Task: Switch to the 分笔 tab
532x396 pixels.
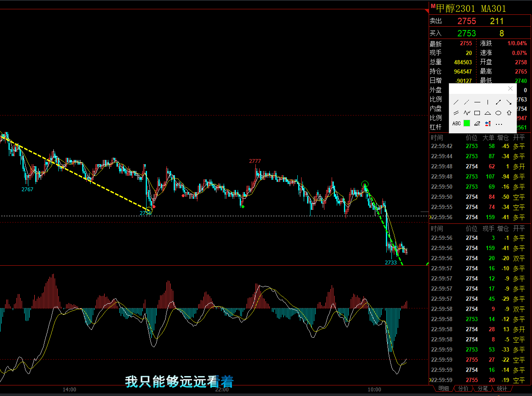Action: coord(483,388)
